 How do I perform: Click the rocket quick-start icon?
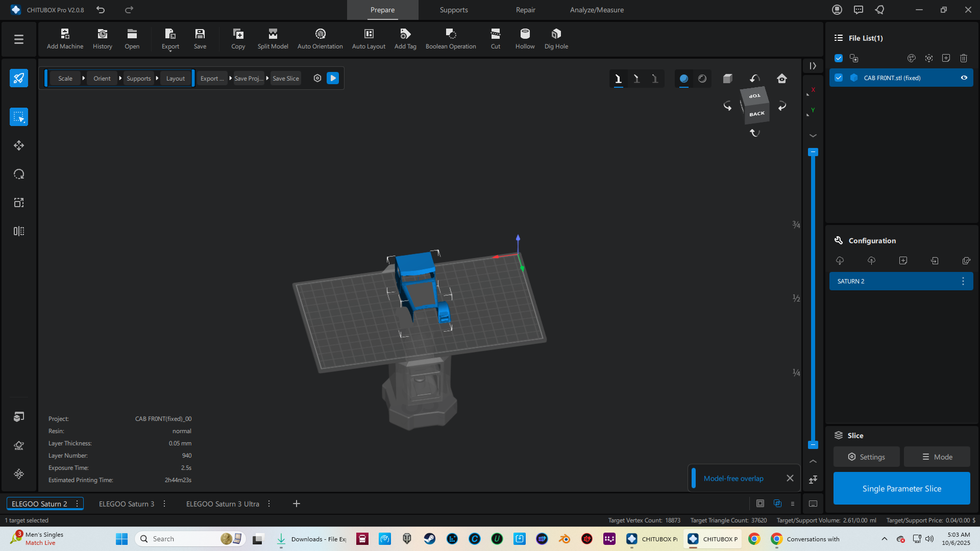[x=19, y=78]
